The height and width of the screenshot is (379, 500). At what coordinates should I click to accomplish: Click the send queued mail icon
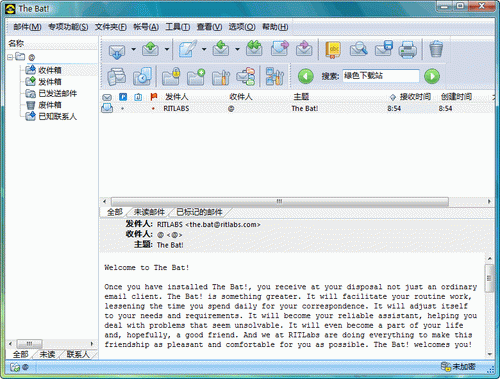point(150,49)
